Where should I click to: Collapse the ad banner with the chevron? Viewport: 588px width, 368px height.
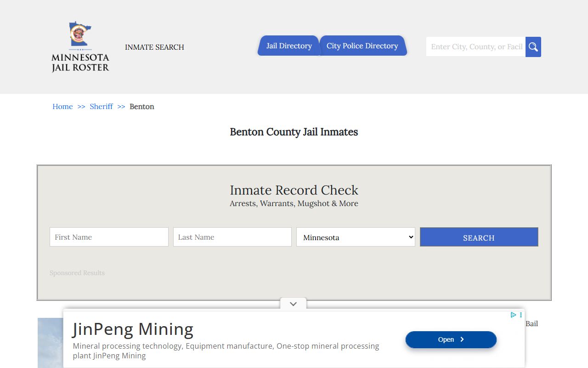293,304
